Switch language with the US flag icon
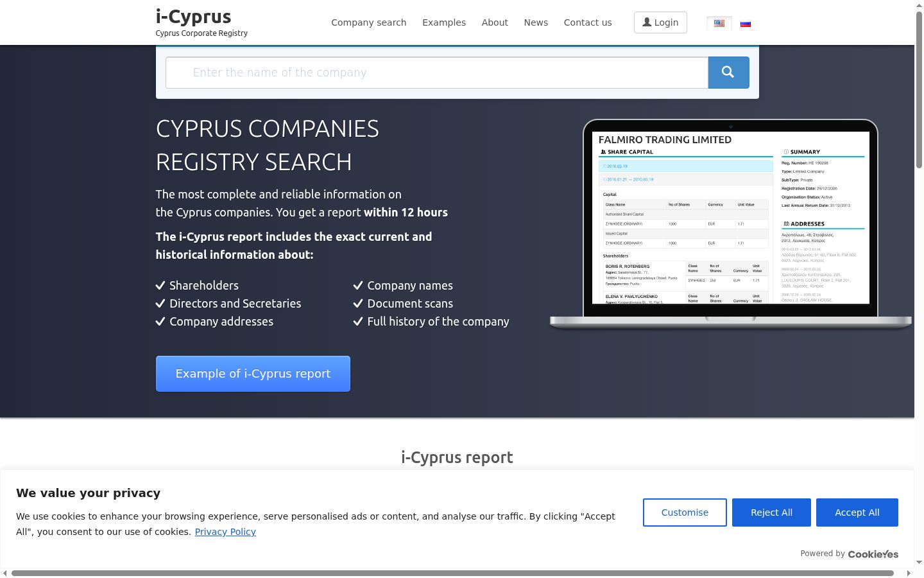The width and height of the screenshot is (924, 578). 719,24
